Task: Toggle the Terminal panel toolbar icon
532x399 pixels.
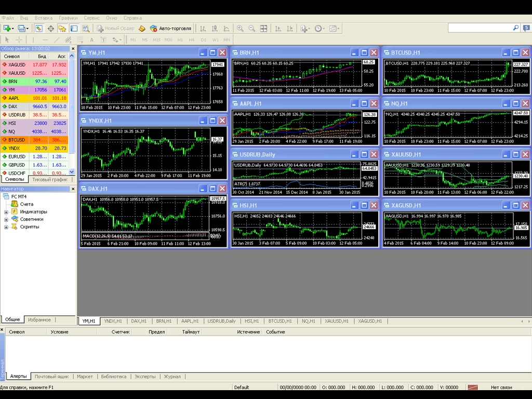Action: (74, 29)
